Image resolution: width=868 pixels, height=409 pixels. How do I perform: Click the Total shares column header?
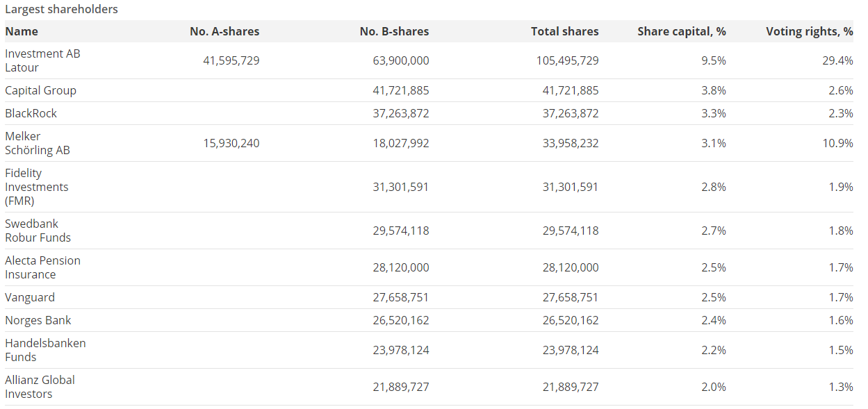(x=564, y=31)
